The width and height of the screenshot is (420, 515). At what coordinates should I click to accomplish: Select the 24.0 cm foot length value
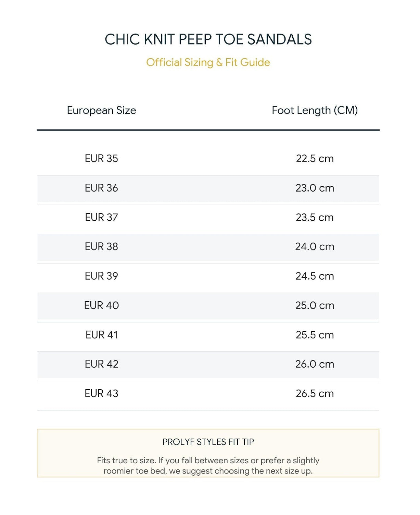coord(315,247)
